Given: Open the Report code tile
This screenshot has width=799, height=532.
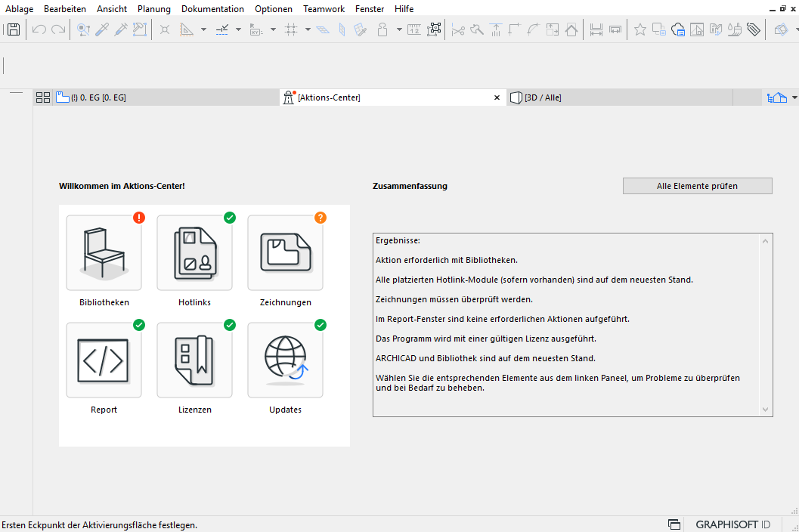Looking at the screenshot, I should click(104, 360).
